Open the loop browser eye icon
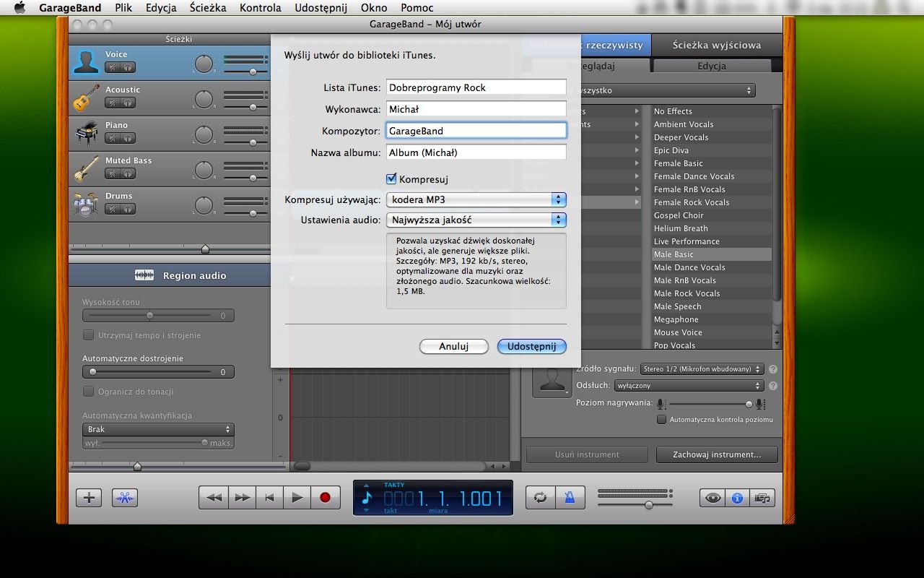This screenshot has height=578, width=924. tap(712, 497)
